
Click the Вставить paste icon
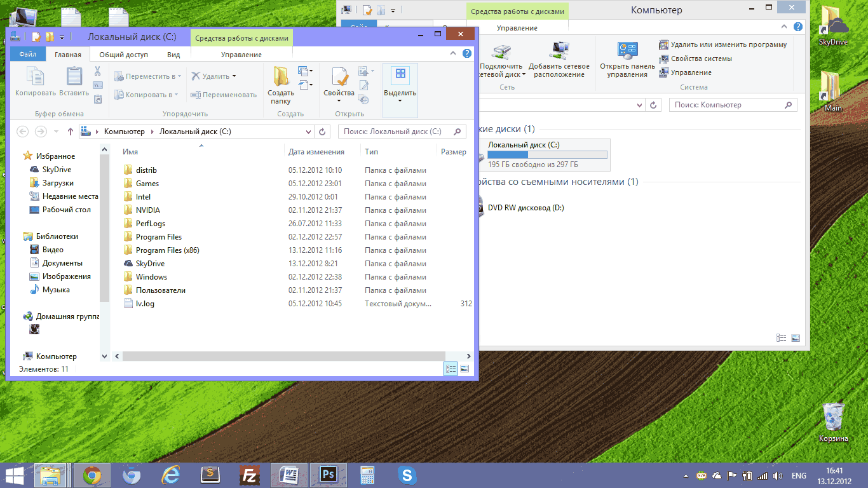[74, 77]
